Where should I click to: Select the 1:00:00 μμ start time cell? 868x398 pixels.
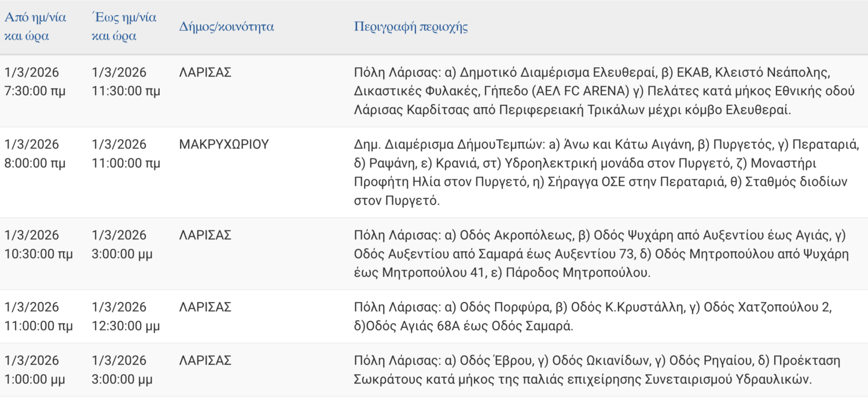35,370
